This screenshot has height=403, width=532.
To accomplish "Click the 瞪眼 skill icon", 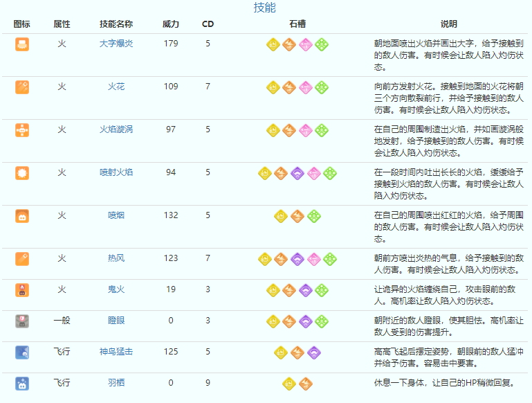I will click(x=22, y=321).
